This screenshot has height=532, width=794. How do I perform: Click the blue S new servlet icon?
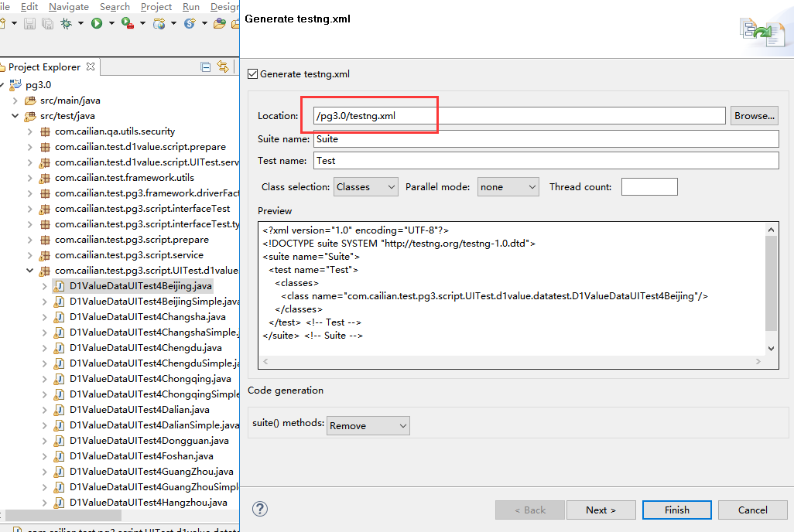tap(190, 23)
